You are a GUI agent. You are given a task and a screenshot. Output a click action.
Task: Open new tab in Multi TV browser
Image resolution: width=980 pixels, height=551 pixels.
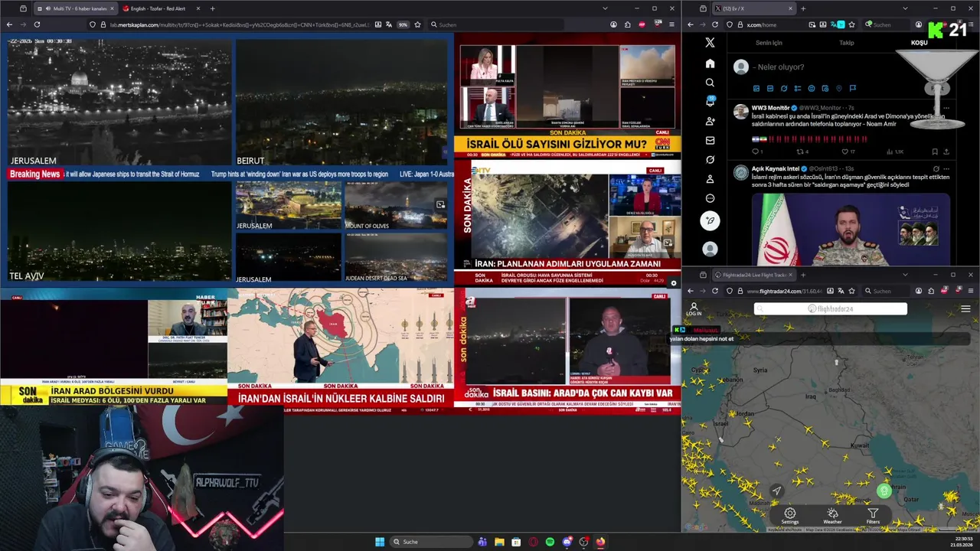click(x=213, y=8)
